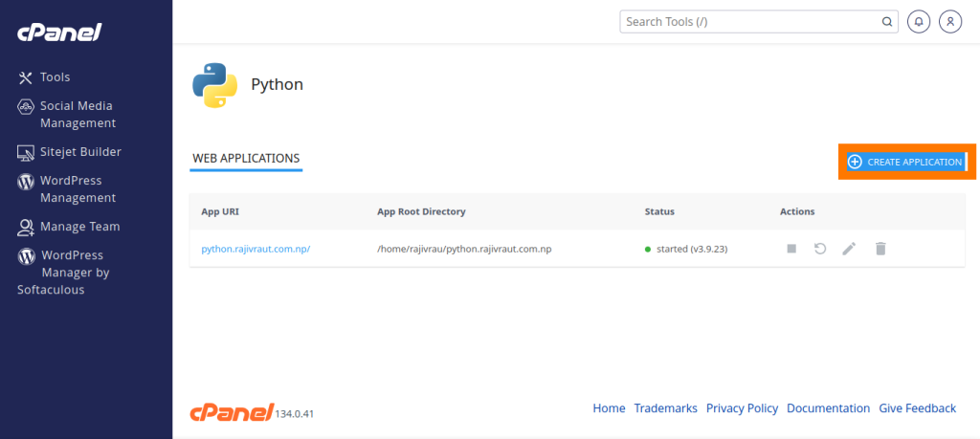The height and width of the screenshot is (439, 980).
Task: Open the Trademarks footer link
Action: pos(666,408)
